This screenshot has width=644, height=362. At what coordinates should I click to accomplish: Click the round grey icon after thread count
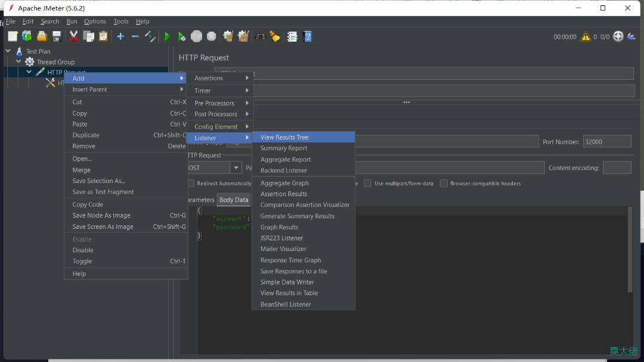click(x=618, y=36)
